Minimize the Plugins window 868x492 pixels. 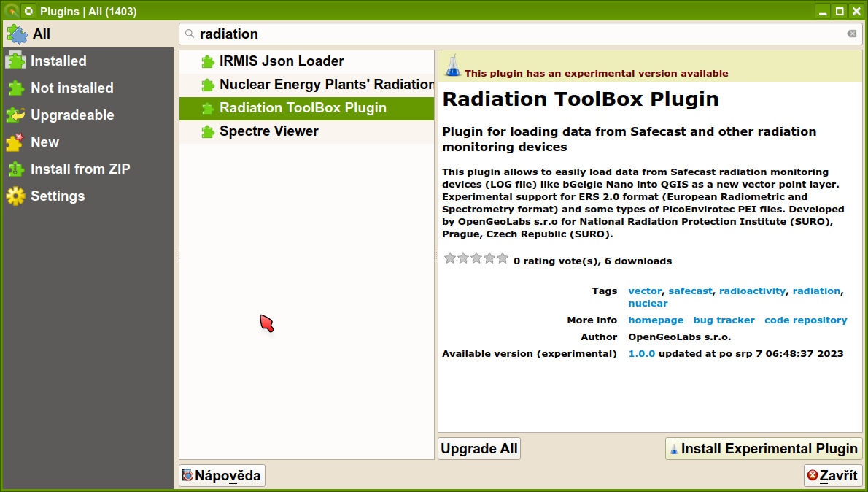point(824,11)
